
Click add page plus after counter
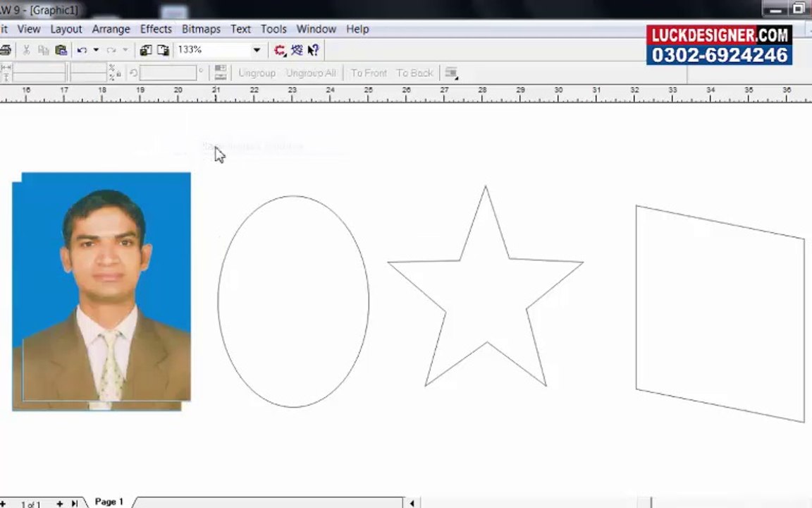59,503
